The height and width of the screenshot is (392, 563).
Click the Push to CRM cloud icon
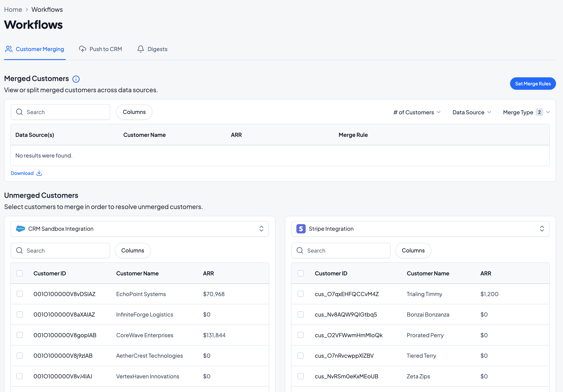click(x=82, y=49)
